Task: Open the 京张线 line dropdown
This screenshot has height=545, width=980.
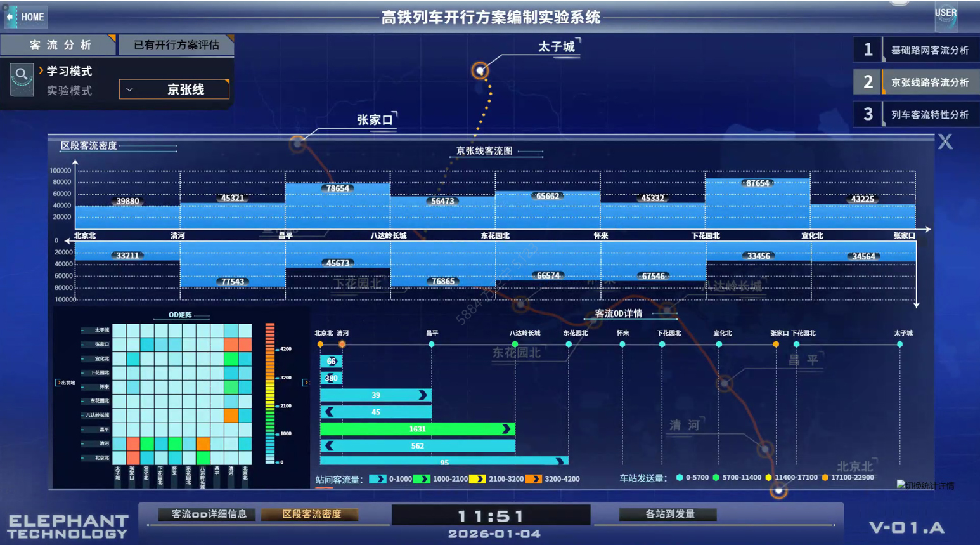Action: 174,89
